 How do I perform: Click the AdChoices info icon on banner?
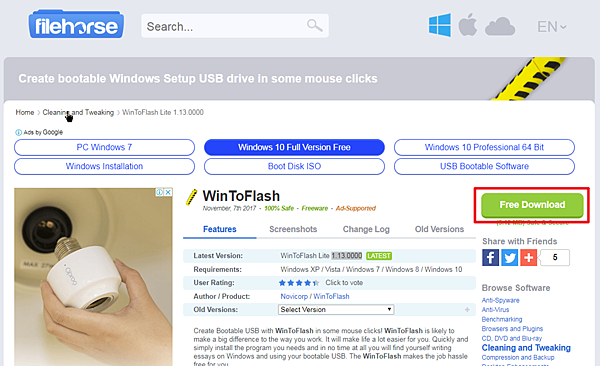(160, 192)
